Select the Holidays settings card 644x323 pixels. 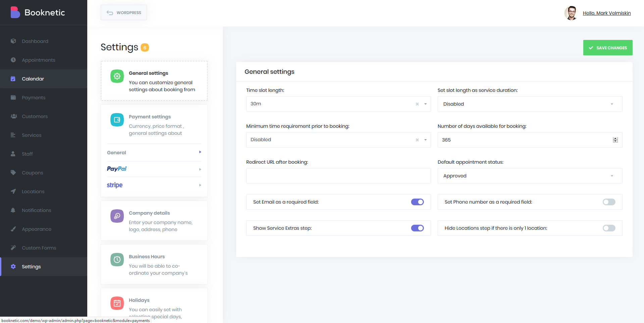[154, 306]
